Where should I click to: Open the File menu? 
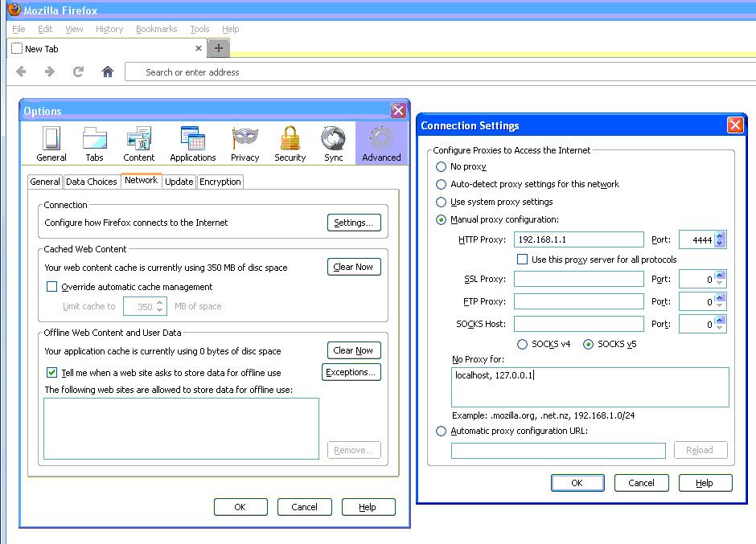pos(18,29)
